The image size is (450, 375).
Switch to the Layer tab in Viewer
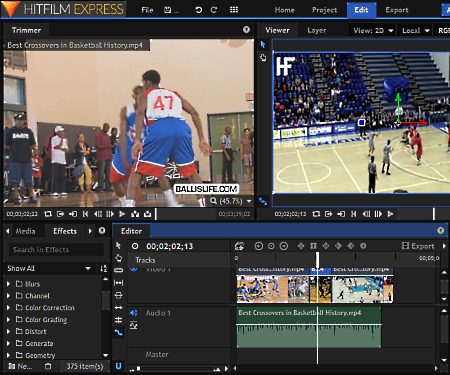tap(316, 30)
